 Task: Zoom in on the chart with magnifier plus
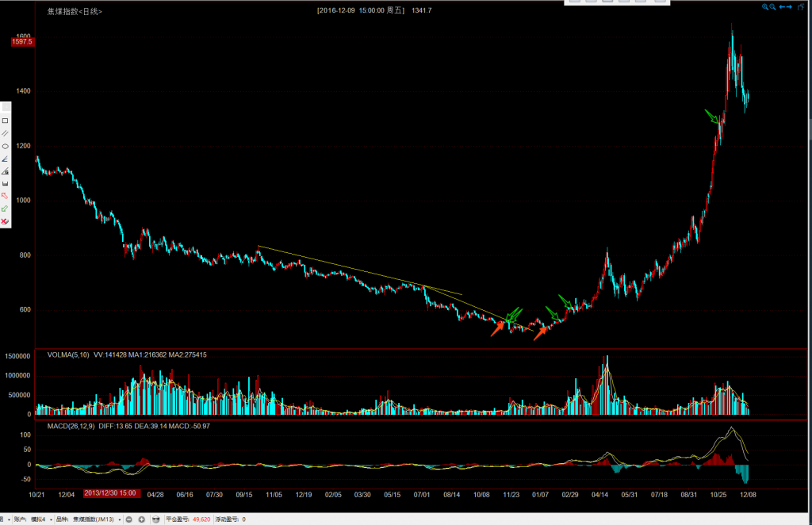[766, 6]
